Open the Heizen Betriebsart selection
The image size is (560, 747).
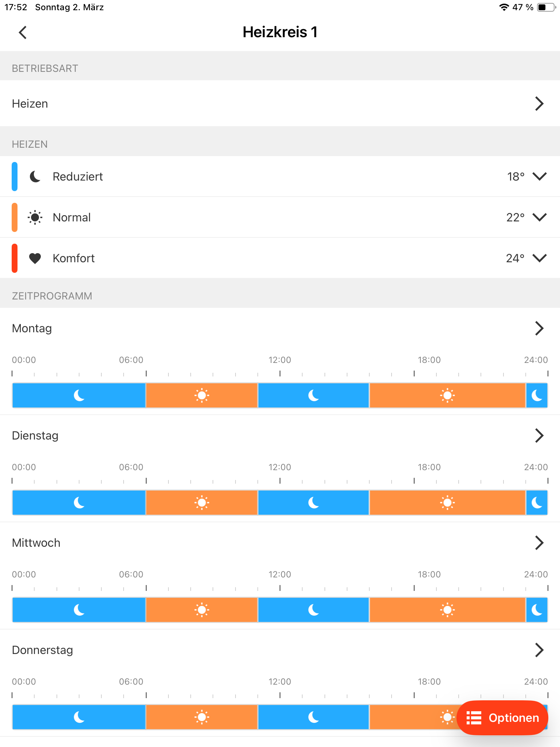pos(280,104)
